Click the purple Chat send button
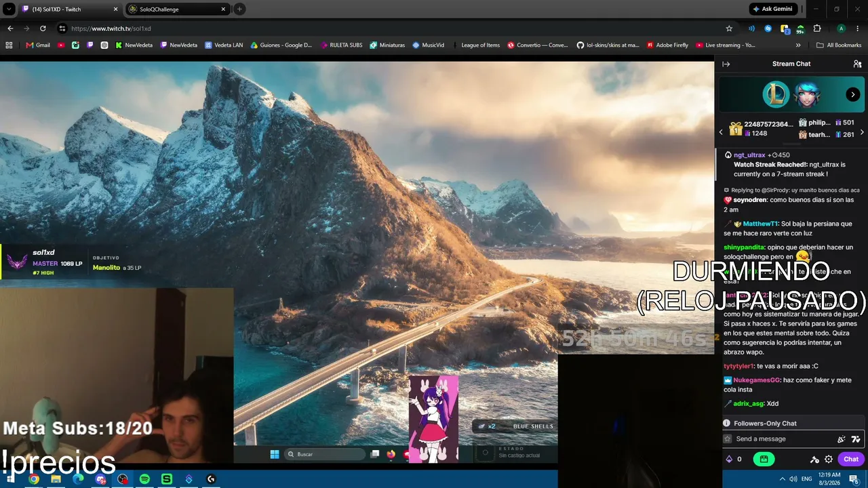The height and width of the screenshot is (488, 868). (x=850, y=459)
